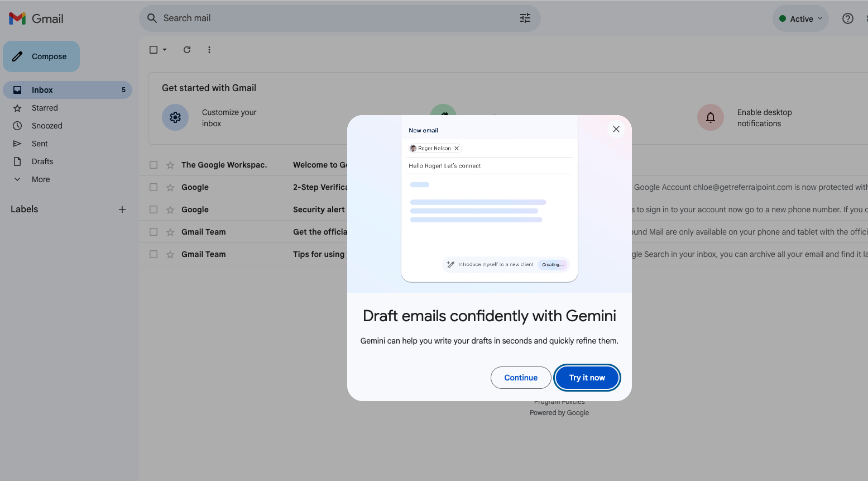Select The Google Workspace email checkbox

point(154,165)
